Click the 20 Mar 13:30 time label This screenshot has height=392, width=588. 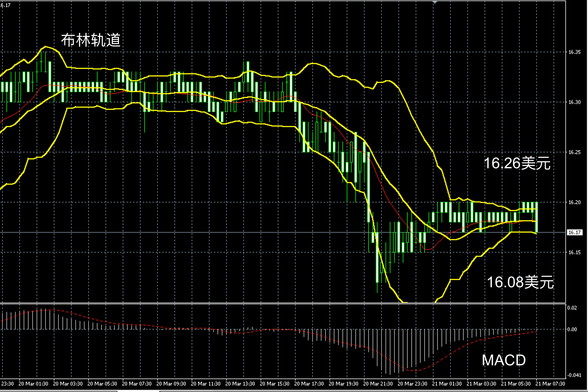point(240,384)
